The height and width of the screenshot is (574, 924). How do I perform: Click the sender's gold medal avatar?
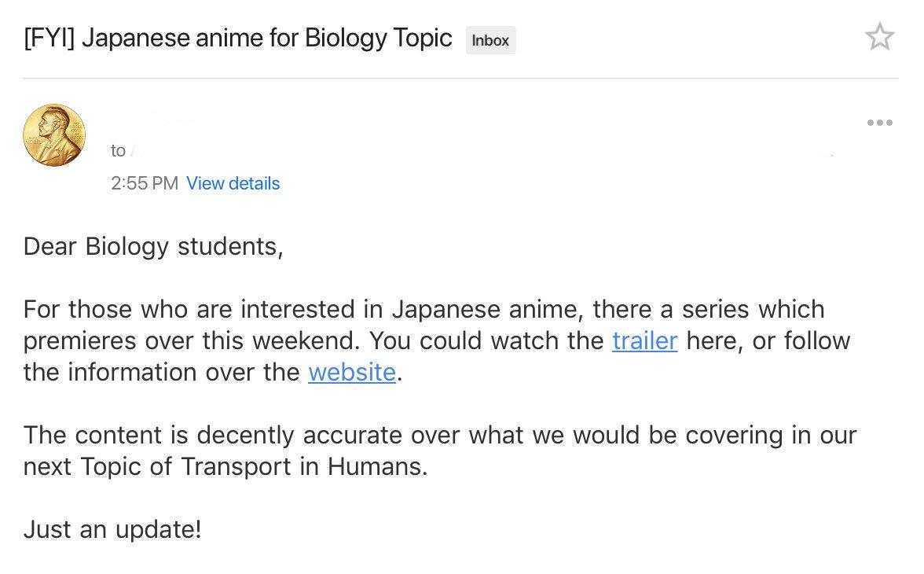click(x=53, y=136)
